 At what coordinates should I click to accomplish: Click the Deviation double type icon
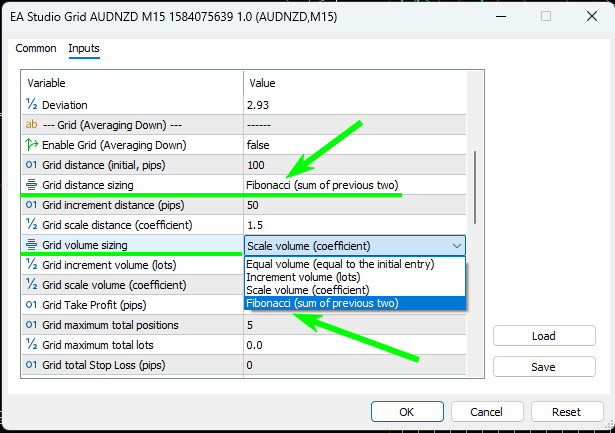click(x=31, y=105)
